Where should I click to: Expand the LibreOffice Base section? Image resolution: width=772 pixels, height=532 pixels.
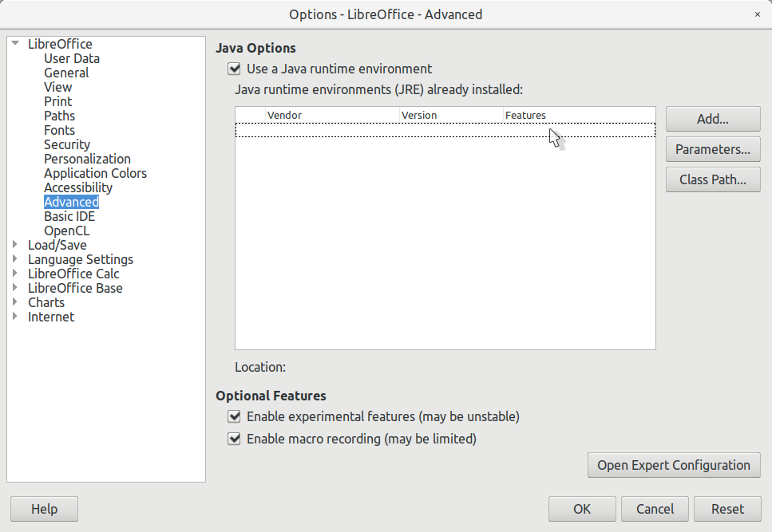pyautogui.click(x=15, y=288)
